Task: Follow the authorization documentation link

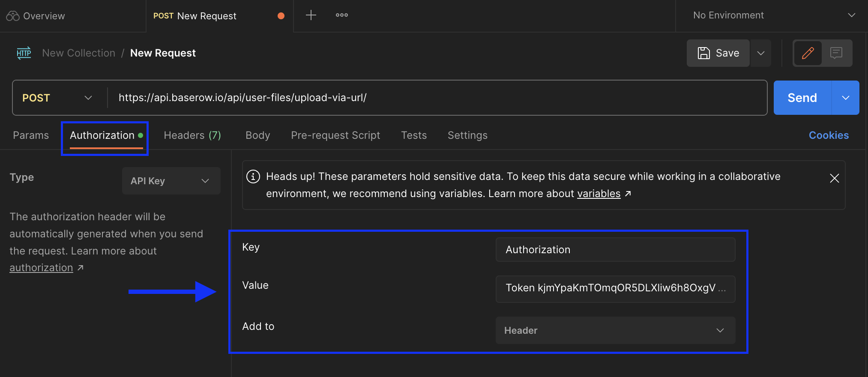Action: tap(42, 268)
